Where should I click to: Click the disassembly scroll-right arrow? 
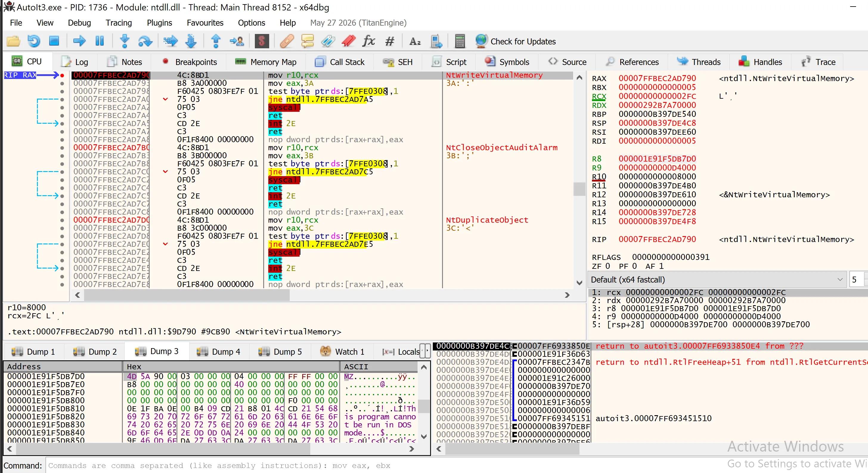coord(567,295)
